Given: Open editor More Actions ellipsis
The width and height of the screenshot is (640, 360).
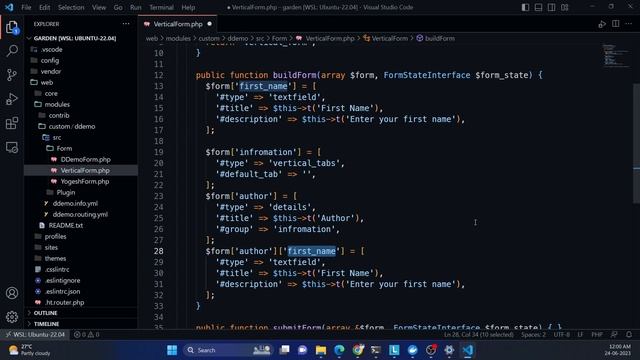Looking at the screenshot, I should pos(629,24).
